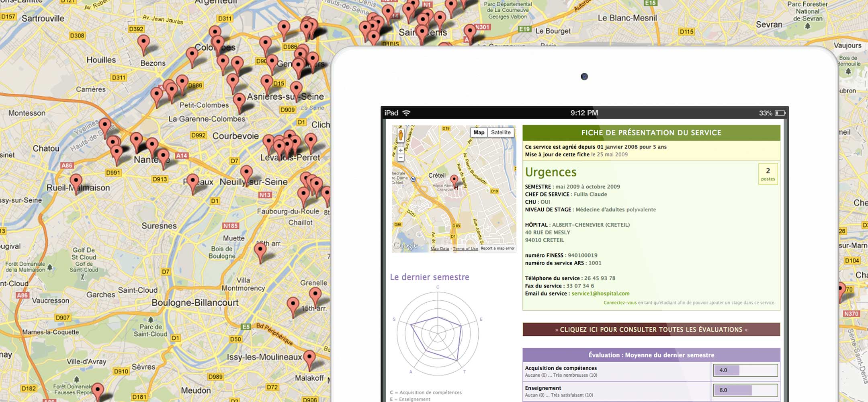Click the Google logo on mini map

pyautogui.click(x=405, y=246)
